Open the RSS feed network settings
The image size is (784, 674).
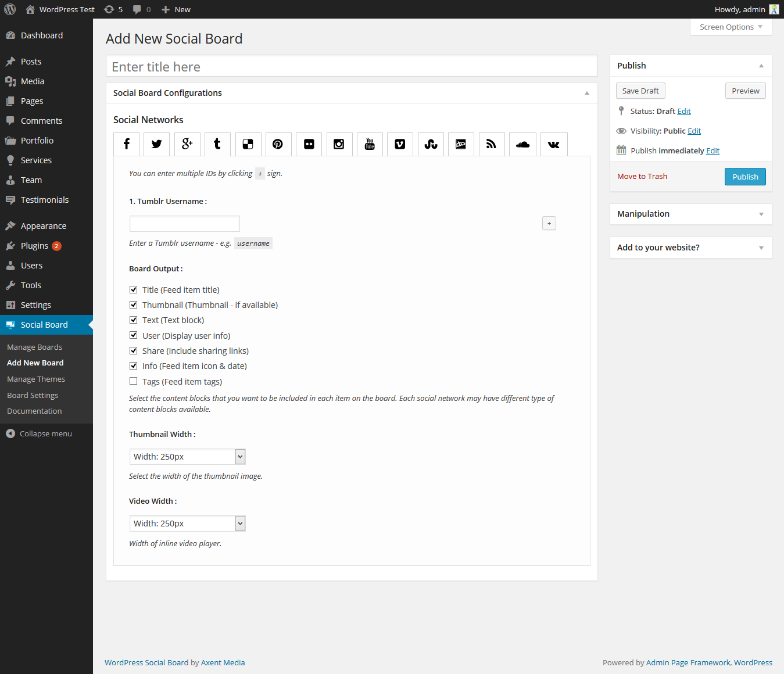[491, 144]
